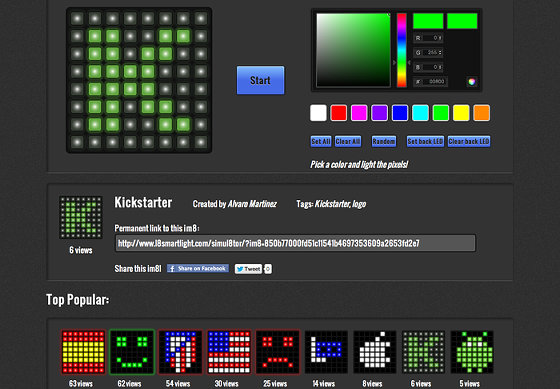Toggle the top-left LED pixel in grid
Viewport: 560px width, 389px height.
77,19
